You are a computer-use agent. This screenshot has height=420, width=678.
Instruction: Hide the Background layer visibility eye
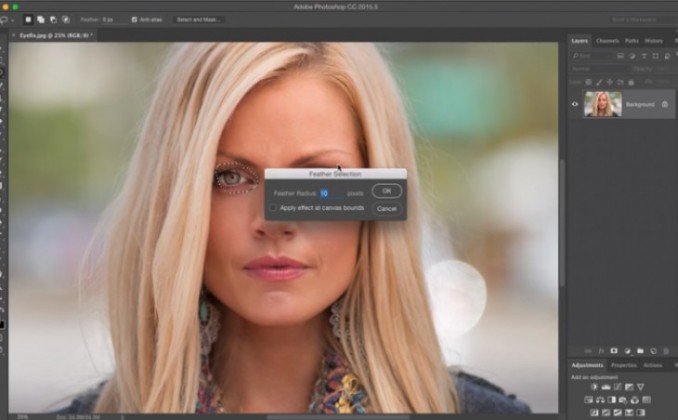coord(575,104)
